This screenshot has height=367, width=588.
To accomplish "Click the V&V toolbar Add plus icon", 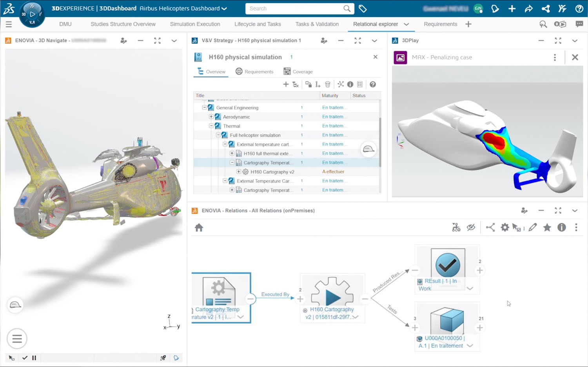I will 286,84.
